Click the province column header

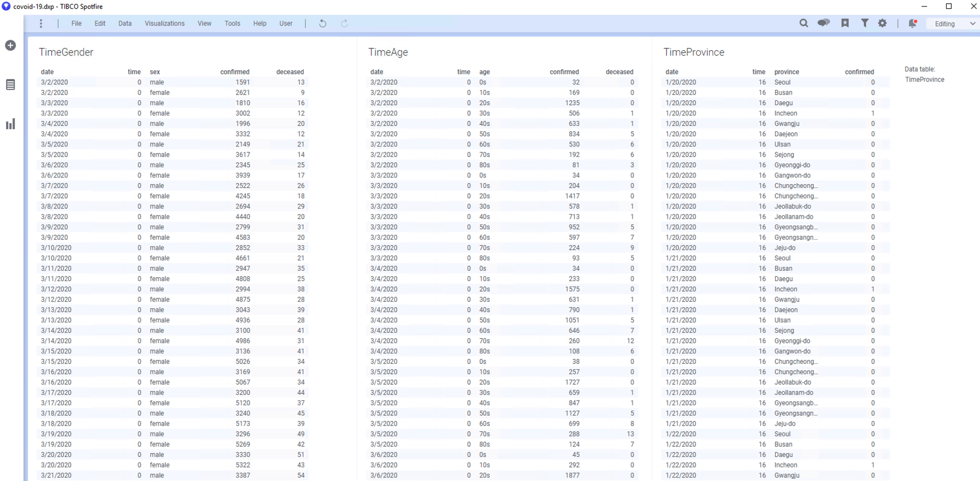[787, 72]
